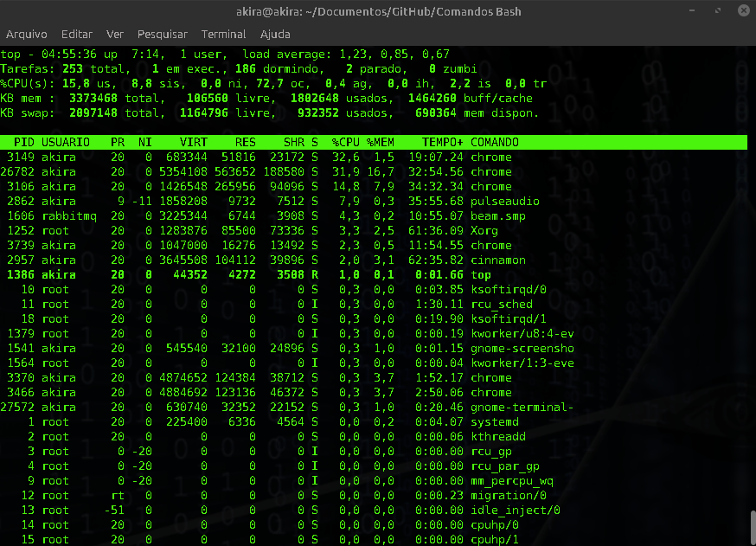Click the TEMPO+ column header
This screenshot has height=546, width=756.
point(443,142)
